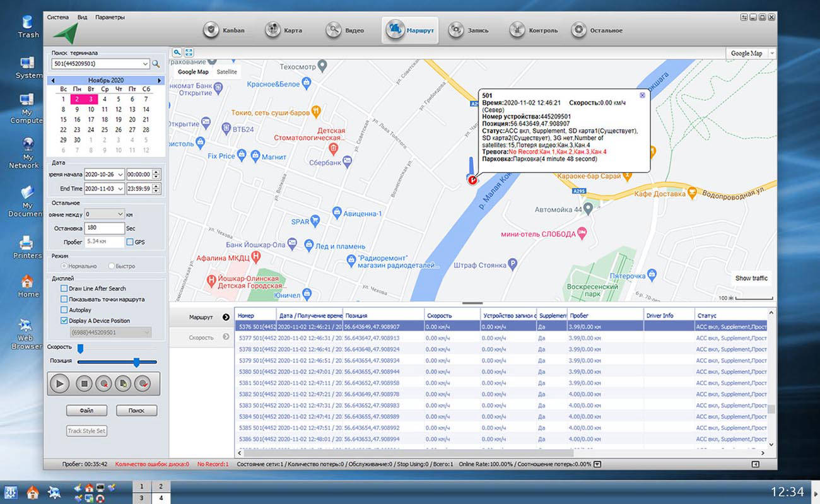Open the terminal search dropdown
The height and width of the screenshot is (504, 820).
click(146, 64)
